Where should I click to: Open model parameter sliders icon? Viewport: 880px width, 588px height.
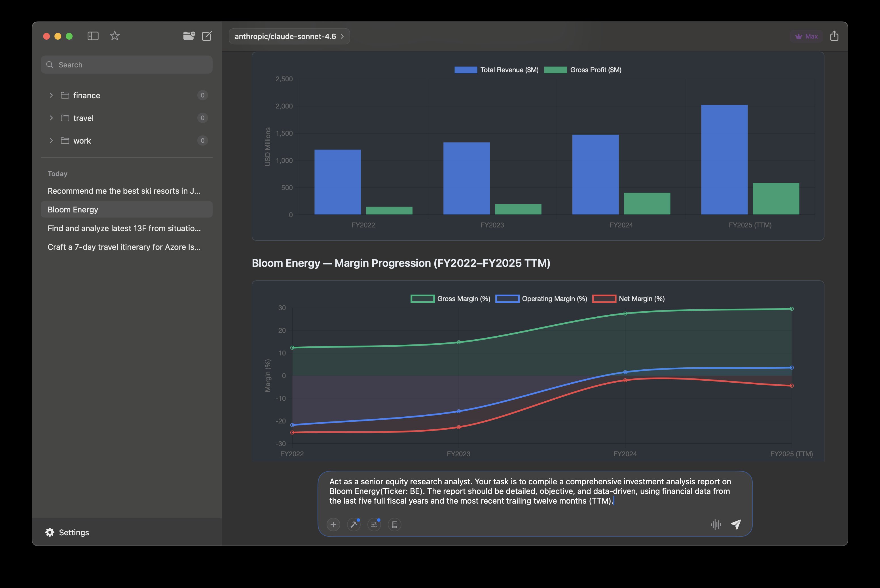[x=374, y=525]
